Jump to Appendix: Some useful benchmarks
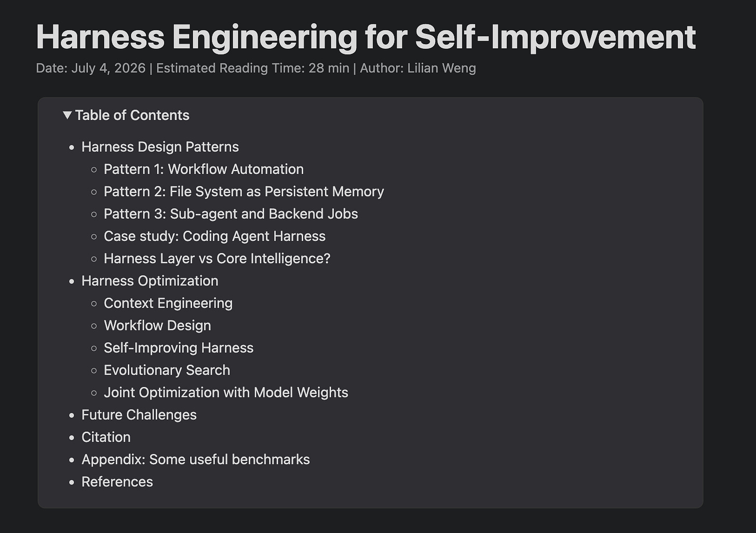Image resolution: width=756 pixels, height=533 pixels. click(196, 460)
